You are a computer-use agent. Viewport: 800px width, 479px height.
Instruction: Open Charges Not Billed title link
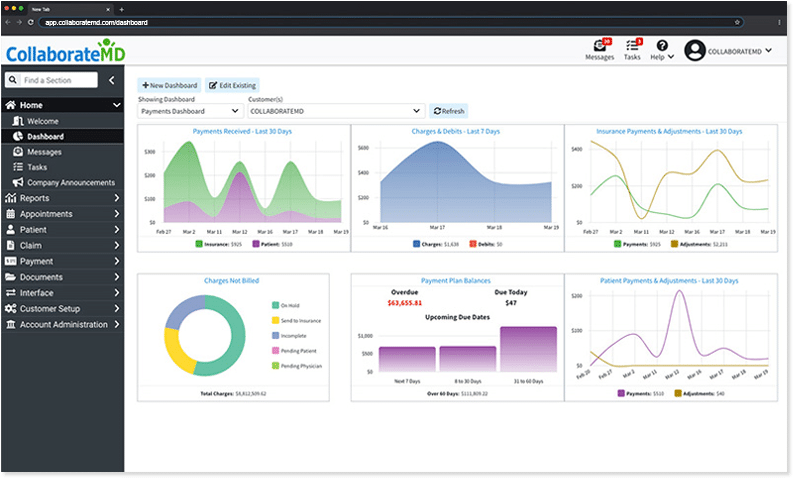[234, 283]
